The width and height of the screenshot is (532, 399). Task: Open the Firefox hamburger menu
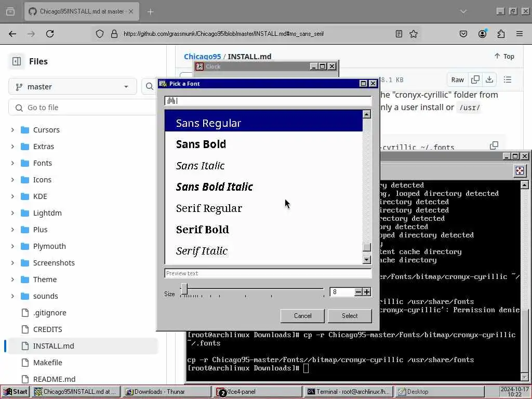point(519,34)
